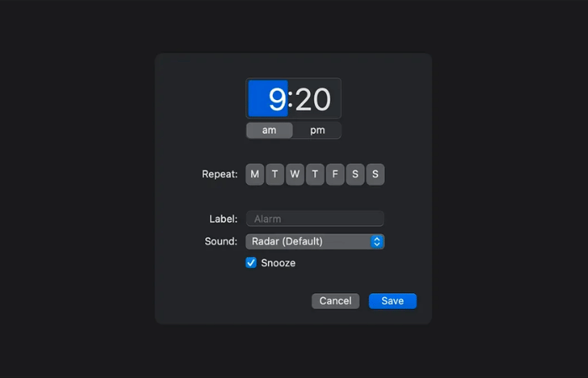
Task: Click the Snooze text label
Action: (278, 263)
